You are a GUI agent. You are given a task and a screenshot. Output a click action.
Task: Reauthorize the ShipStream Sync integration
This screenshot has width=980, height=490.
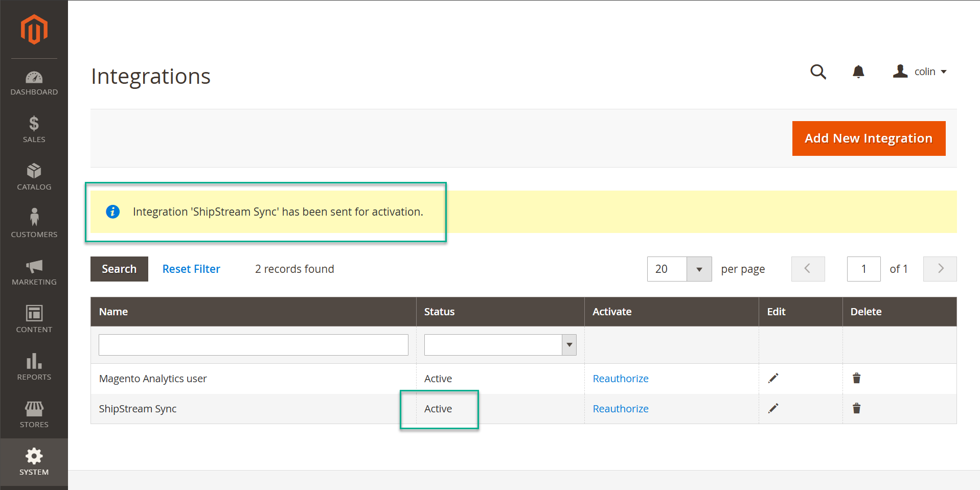[x=620, y=409]
